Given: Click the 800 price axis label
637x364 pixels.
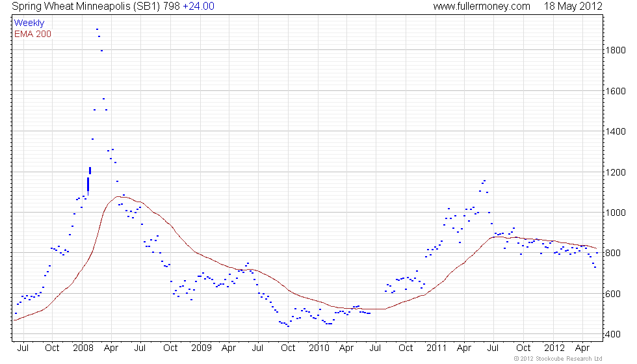Looking at the screenshot, I should tap(612, 253).
